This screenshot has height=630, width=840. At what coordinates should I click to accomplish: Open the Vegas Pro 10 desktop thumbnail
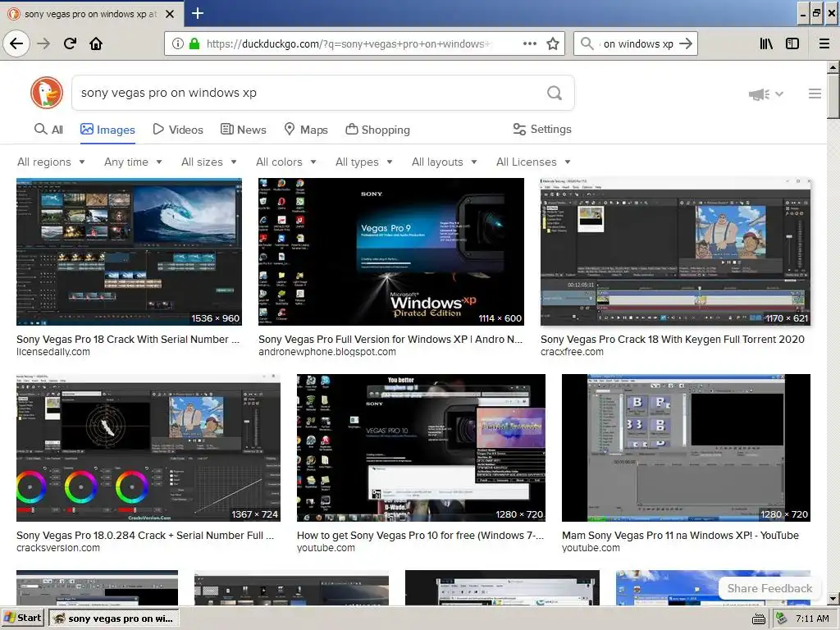point(421,448)
